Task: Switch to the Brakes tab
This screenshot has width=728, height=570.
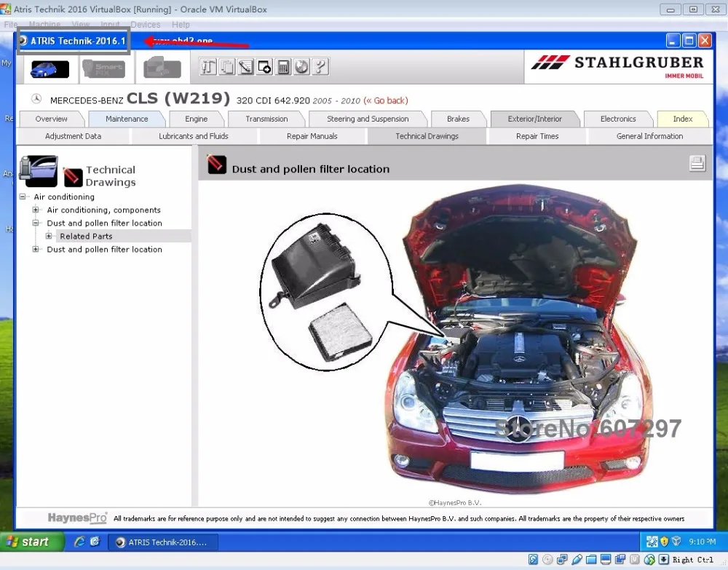Action: (458, 119)
